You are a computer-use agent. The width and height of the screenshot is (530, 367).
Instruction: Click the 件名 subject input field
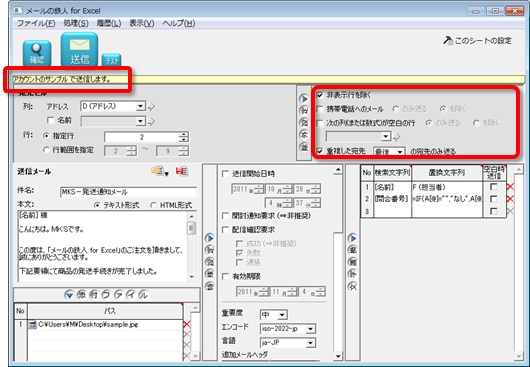(x=128, y=192)
